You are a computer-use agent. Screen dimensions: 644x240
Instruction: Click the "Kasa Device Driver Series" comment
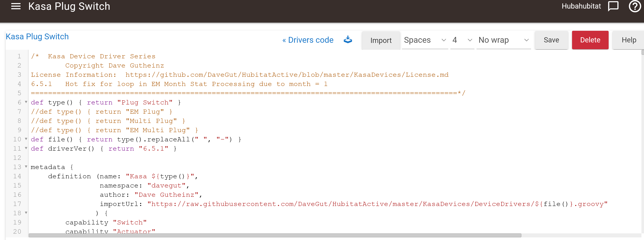pos(102,56)
